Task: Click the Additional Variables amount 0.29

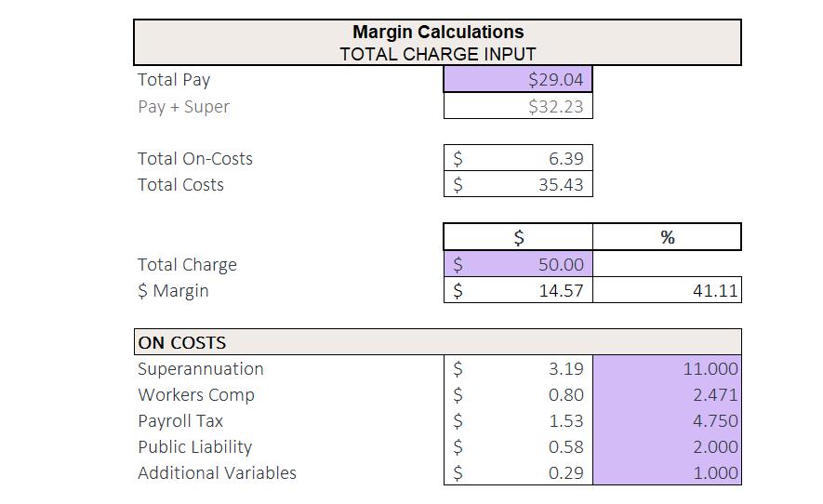Action: point(518,472)
